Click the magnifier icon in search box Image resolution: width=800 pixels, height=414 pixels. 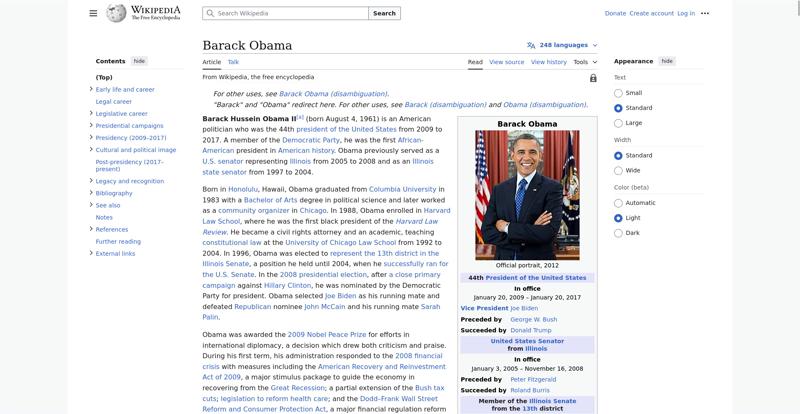[x=210, y=13]
